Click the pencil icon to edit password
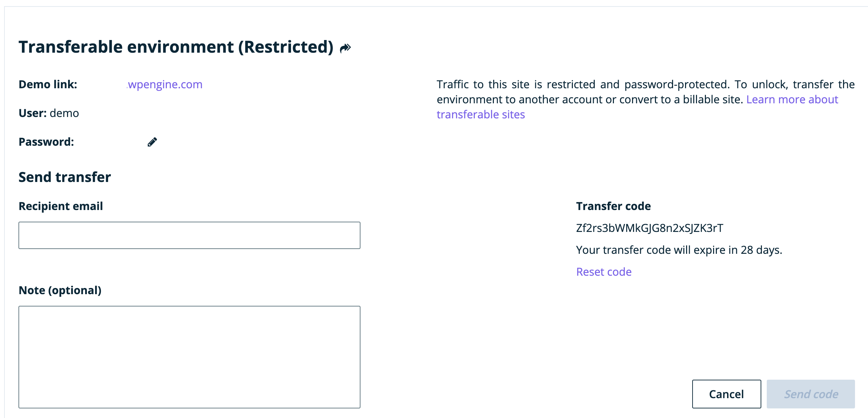This screenshot has width=868, height=418. 152,142
